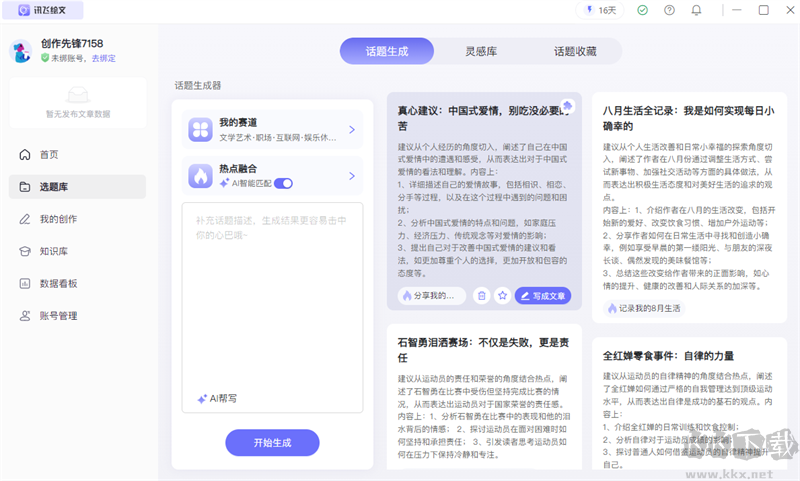Switch to the 灵感库 tab
This screenshot has width=800, height=481.
[481, 51]
